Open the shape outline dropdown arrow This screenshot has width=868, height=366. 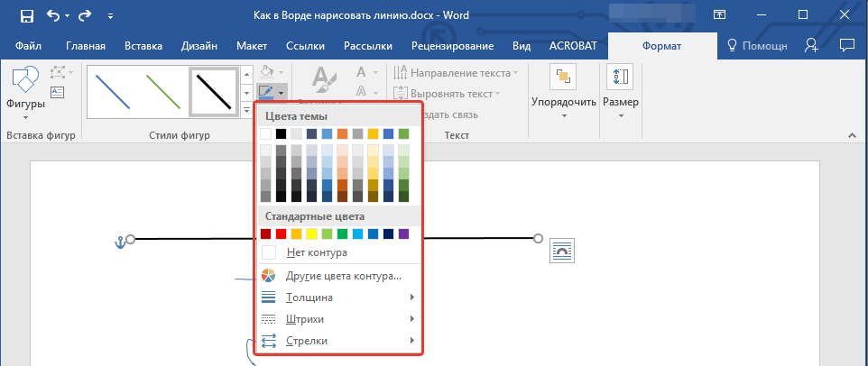[x=282, y=92]
